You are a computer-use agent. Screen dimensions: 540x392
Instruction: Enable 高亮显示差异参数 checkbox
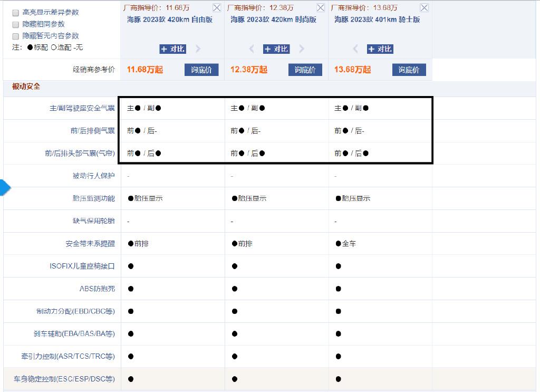pyautogui.click(x=15, y=13)
